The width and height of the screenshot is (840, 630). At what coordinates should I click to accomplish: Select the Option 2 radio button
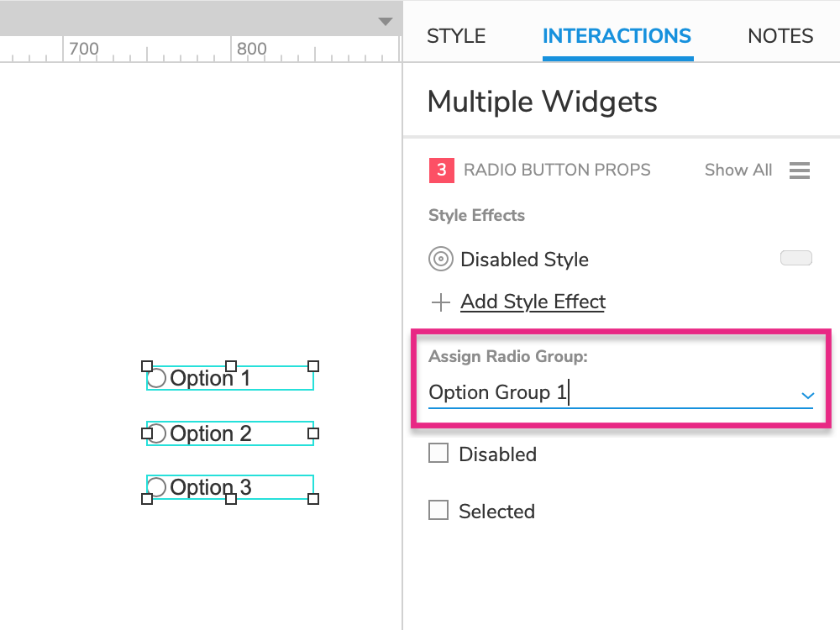[x=156, y=433]
